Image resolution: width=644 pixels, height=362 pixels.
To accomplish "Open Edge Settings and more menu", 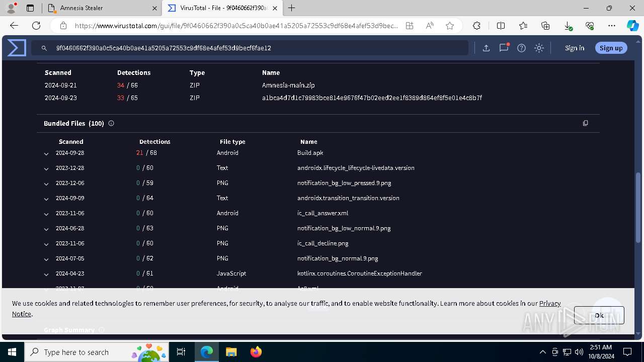I will click(612, 26).
